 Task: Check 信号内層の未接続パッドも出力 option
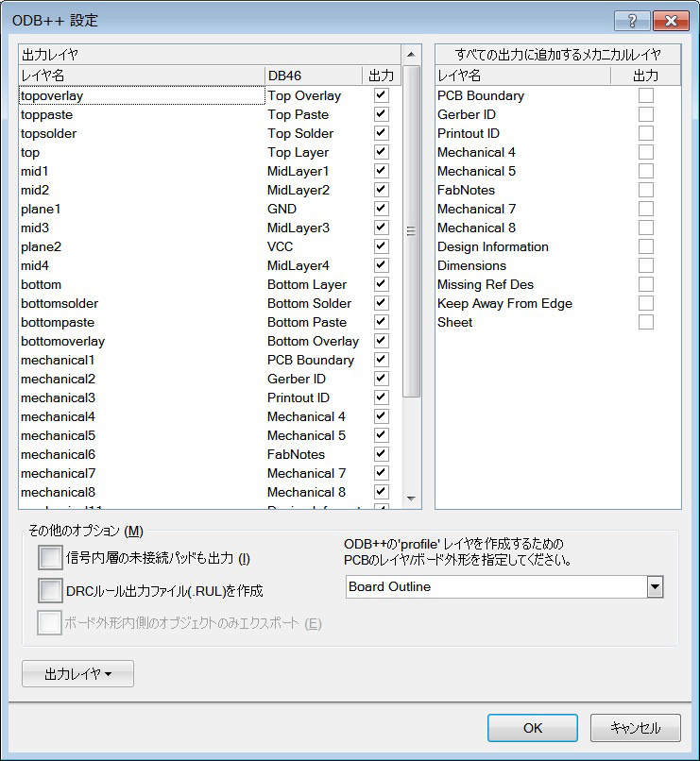(50, 558)
